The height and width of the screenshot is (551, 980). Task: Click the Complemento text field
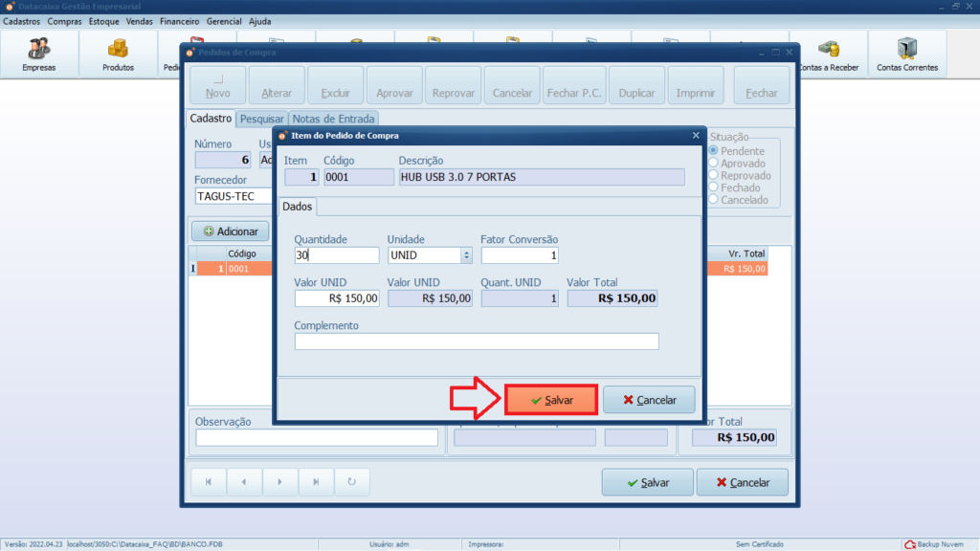(x=477, y=342)
